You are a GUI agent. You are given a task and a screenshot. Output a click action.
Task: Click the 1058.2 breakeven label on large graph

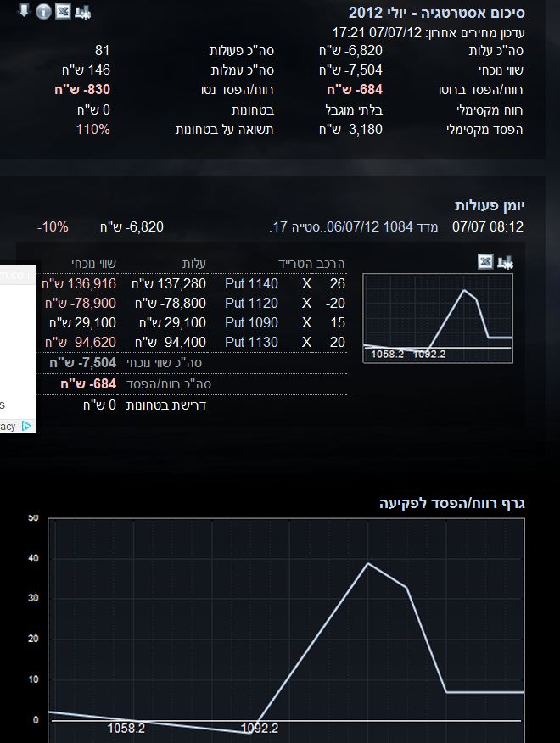click(x=126, y=728)
